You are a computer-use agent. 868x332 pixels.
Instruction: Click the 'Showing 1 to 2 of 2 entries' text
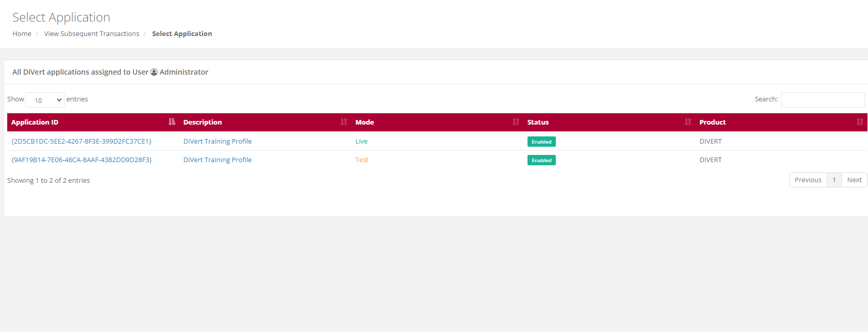(x=48, y=181)
